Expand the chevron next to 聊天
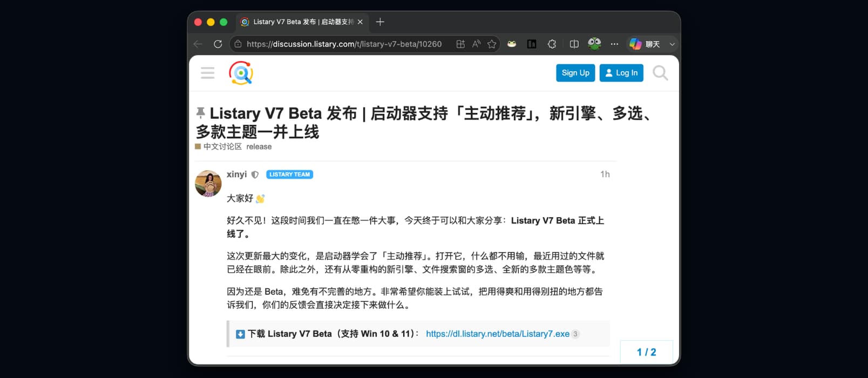 click(x=672, y=44)
